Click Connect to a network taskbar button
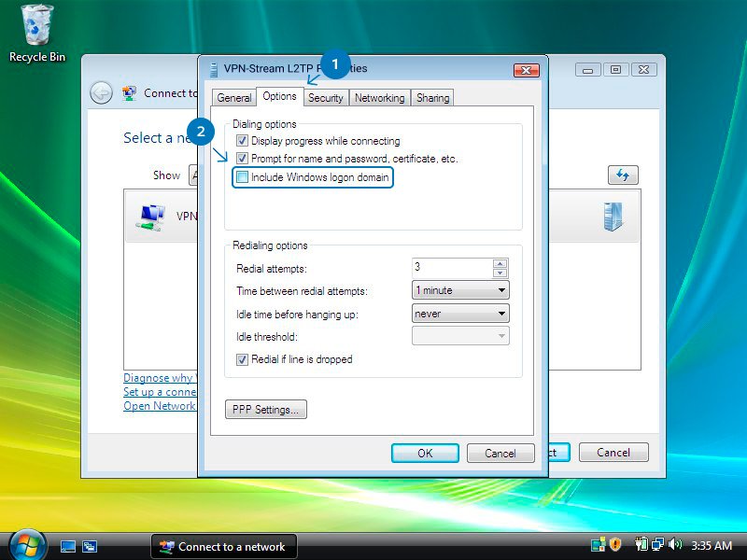The width and height of the screenshot is (747, 560). (224, 547)
